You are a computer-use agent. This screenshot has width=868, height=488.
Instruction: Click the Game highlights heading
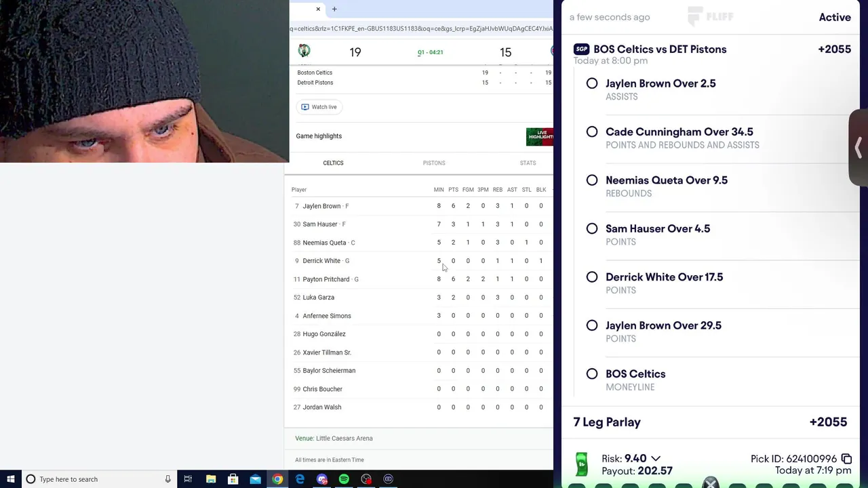click(x=319, y=136)
